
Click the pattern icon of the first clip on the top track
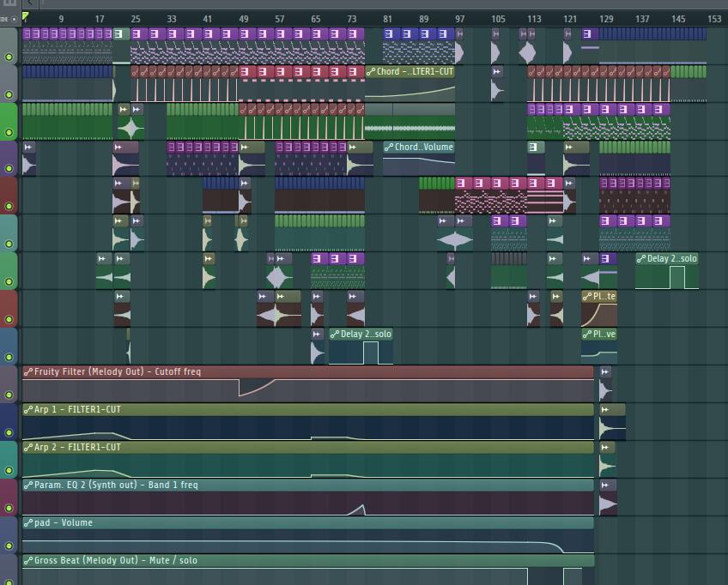[27, 34]
